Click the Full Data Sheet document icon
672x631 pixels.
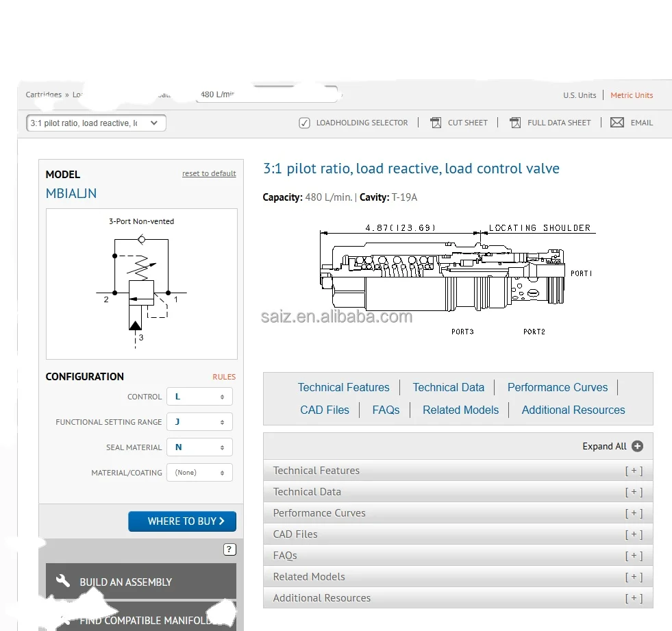click(515, 123)
